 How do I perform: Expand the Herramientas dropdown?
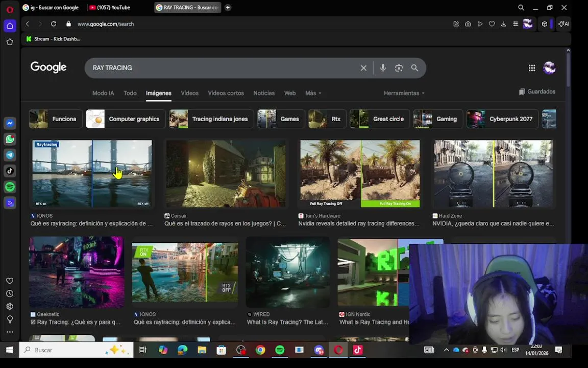coord(404,93)
